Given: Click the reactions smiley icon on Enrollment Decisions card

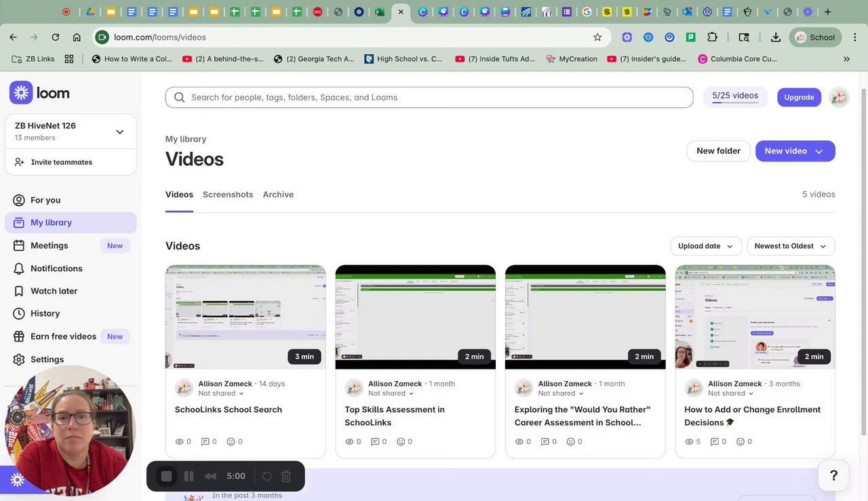Looking at the screenshot, I should tap(741, 441).
